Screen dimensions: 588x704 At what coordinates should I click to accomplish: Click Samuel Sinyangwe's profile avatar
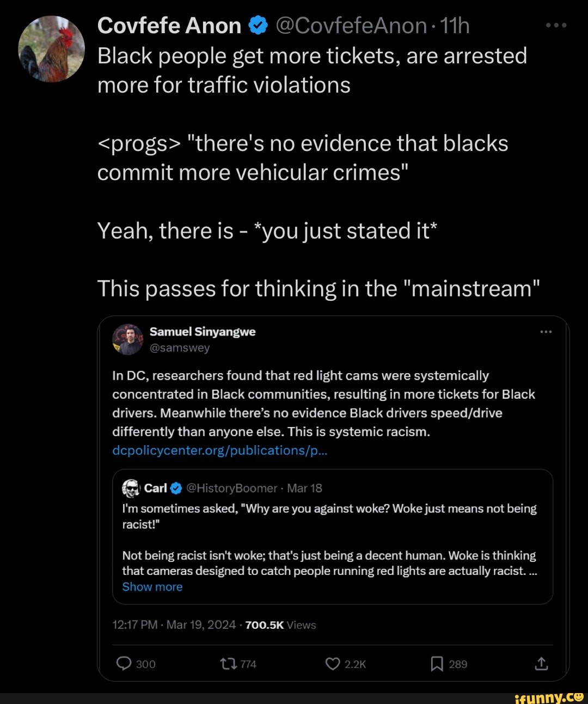pyautogui.click(x=128, y=339)
